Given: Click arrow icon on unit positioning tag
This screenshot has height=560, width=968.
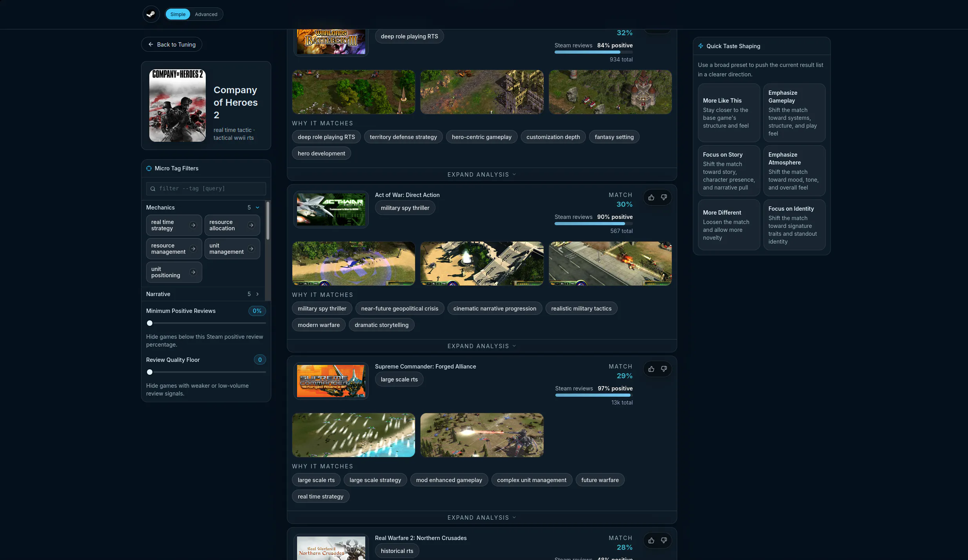Looking at the screenshot, I should (193, 272).
